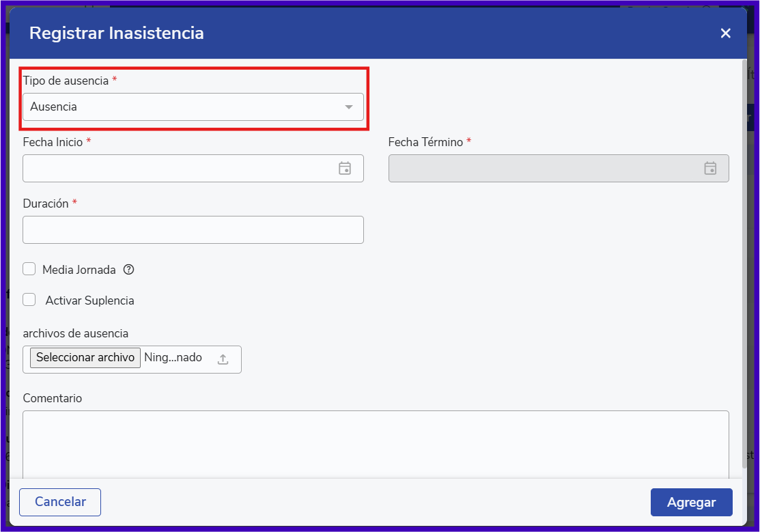Click the selected value 'Ausencia' in combo box

(x=54, y=107)
